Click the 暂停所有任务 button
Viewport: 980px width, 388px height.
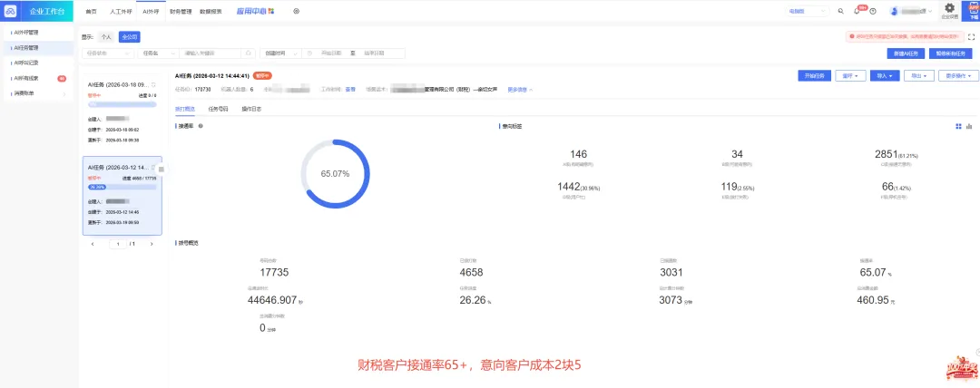[951, 53]
